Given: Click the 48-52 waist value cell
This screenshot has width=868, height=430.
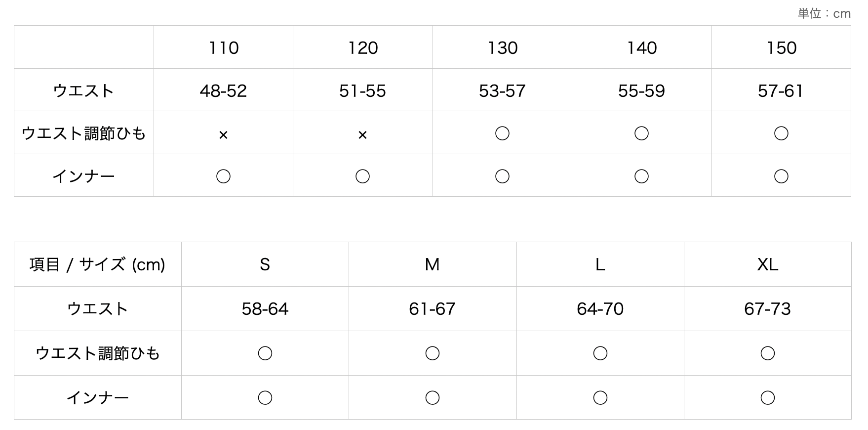Looking at the screenshot, I should (x=223, y=91).
